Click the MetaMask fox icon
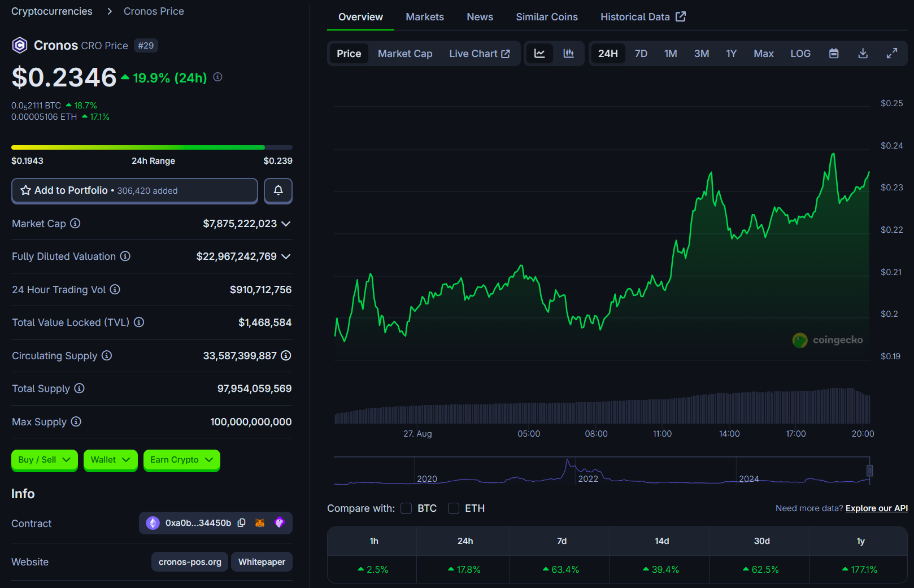The height and width of the screenshot is (588, 914). coord(260,523)
